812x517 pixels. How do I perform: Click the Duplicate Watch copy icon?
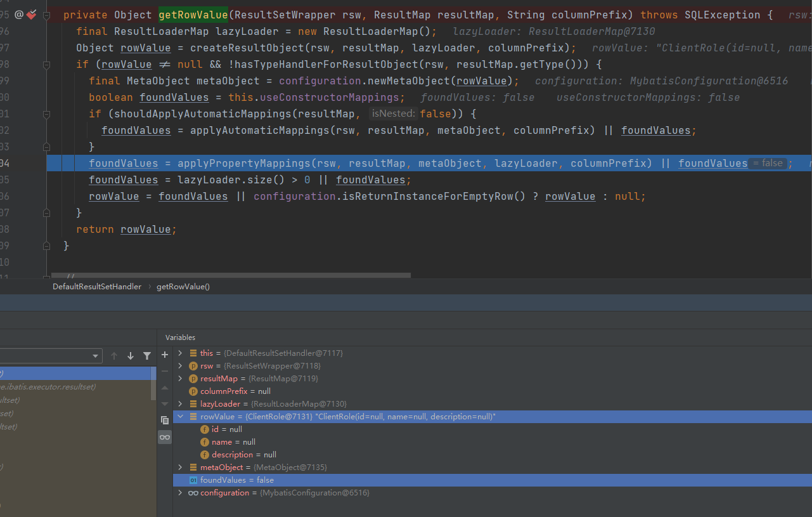tap(165, 420)
